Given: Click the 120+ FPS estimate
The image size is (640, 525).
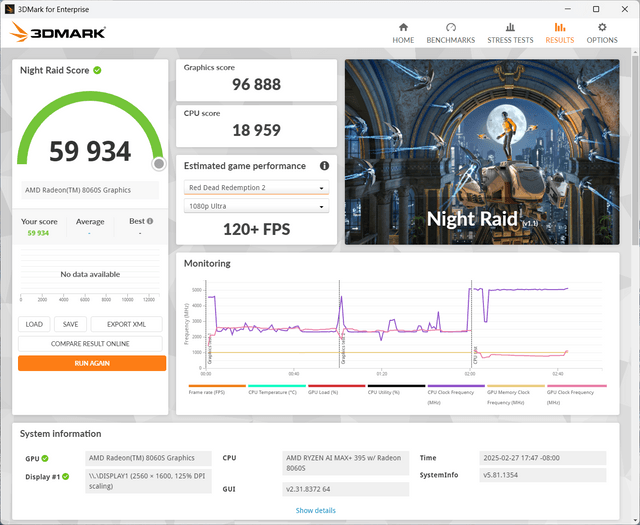Looking at the screenshot, I should pos(256,229).
